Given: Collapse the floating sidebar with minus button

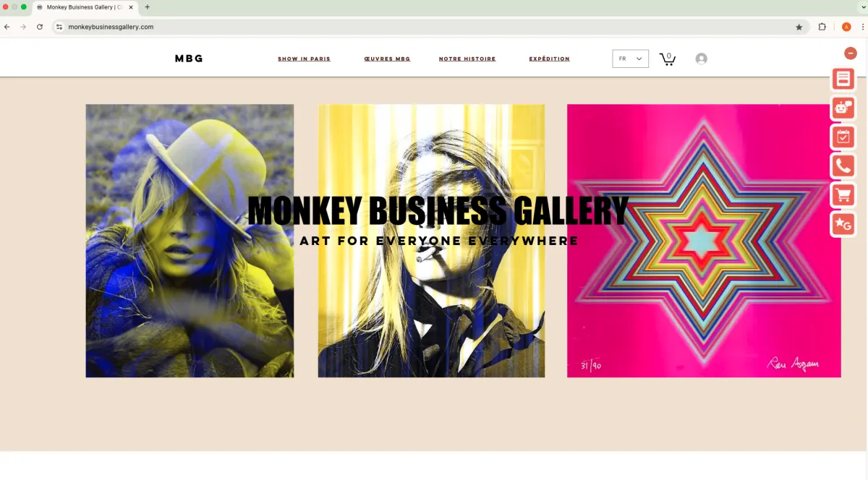Looking at the screenshot, I should [851, 53].
